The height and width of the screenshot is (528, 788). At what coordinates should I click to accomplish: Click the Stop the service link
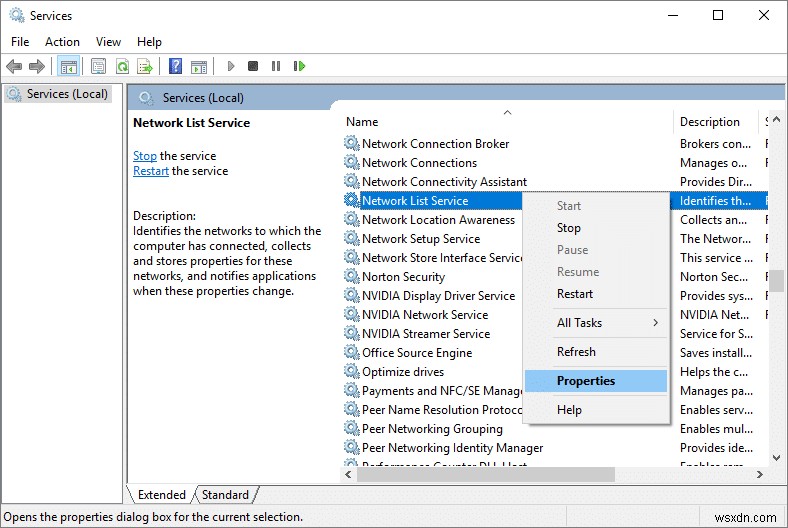pyautogui.click(x=145, y=156)
